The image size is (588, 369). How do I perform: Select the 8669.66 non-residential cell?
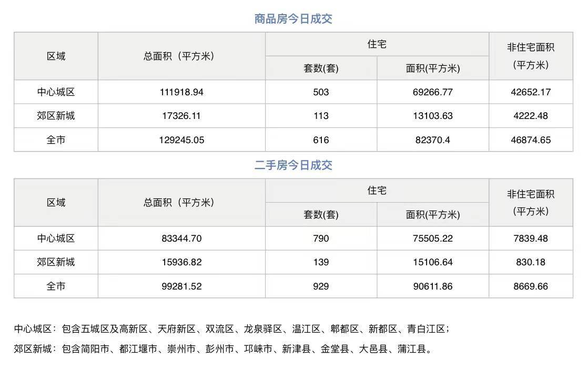coord(531,286)
